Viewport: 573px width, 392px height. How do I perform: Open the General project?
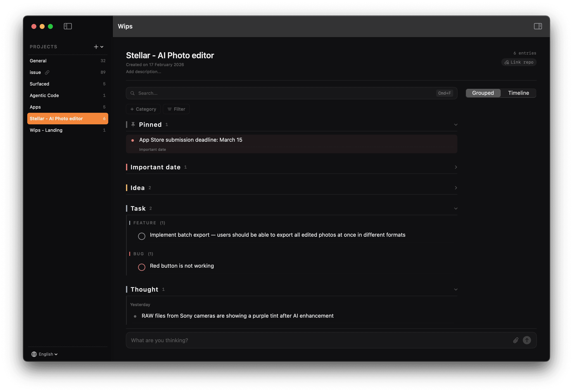(x=38, y=61)
